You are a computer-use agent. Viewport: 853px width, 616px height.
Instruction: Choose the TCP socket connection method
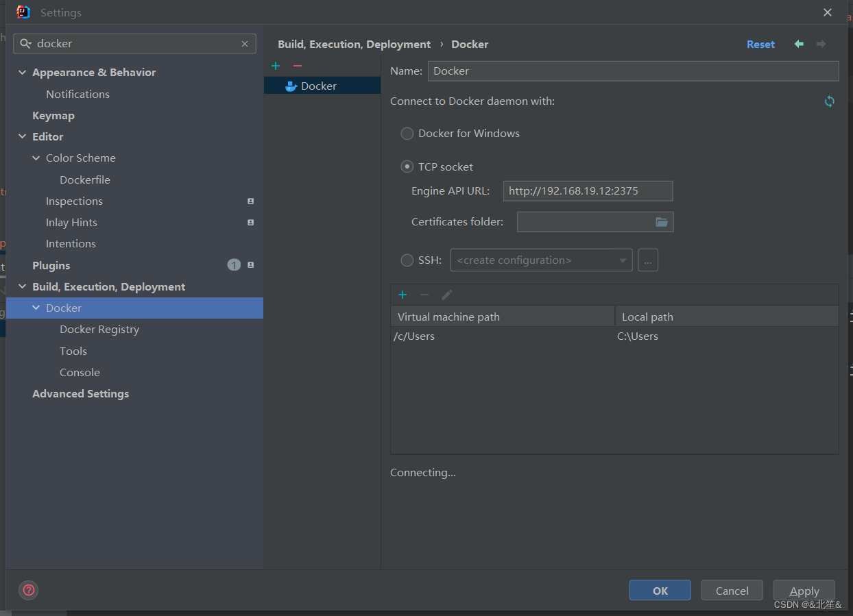click(x=407, y=166)
